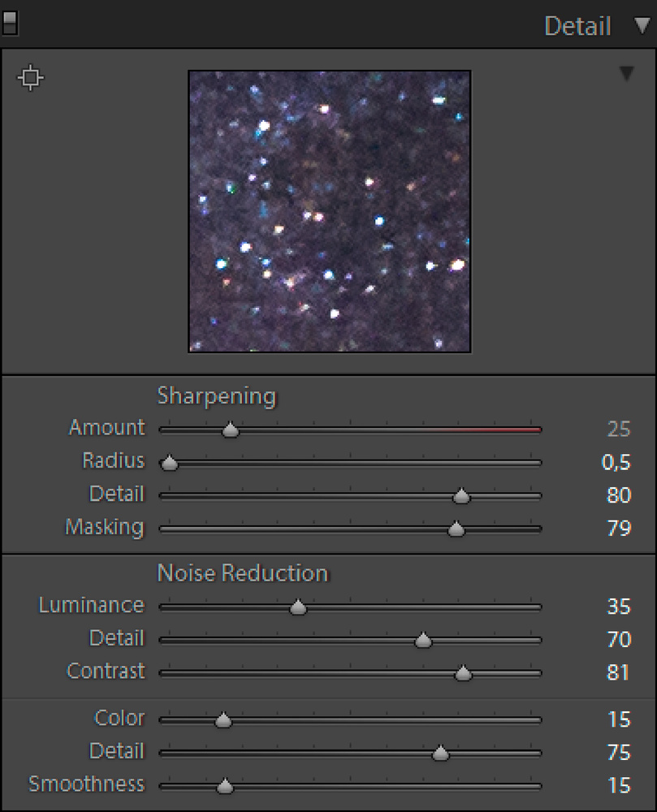Select the Luminance value field showing 35
This screenshot has width=657, height=812.
coord(619,606)
